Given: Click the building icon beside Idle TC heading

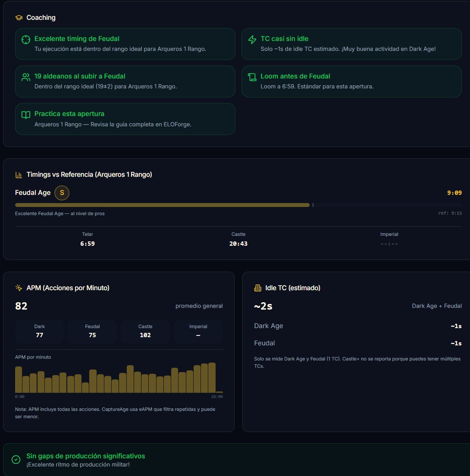Looking at the screenshot, I should coord(257,288).
